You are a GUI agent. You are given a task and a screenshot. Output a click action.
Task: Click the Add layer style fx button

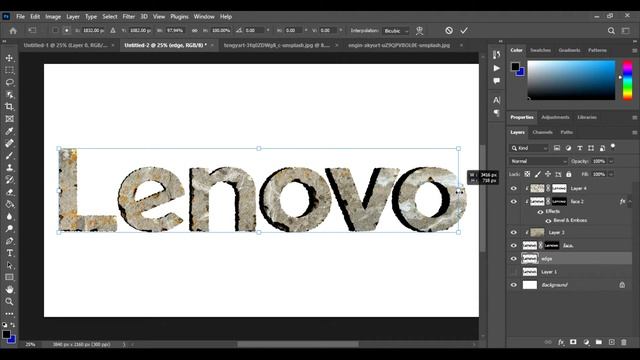click(561, 342)
